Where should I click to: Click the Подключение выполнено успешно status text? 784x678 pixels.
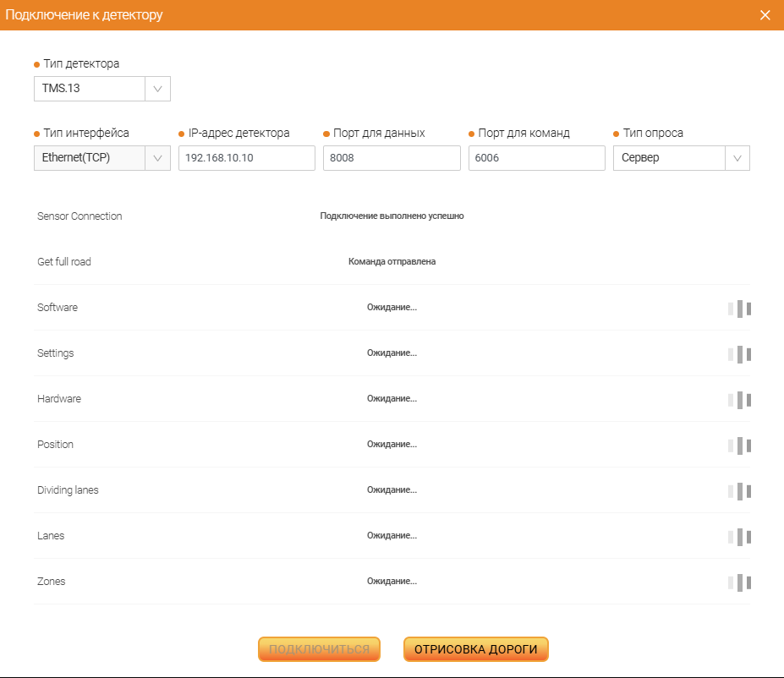point(392,216)
